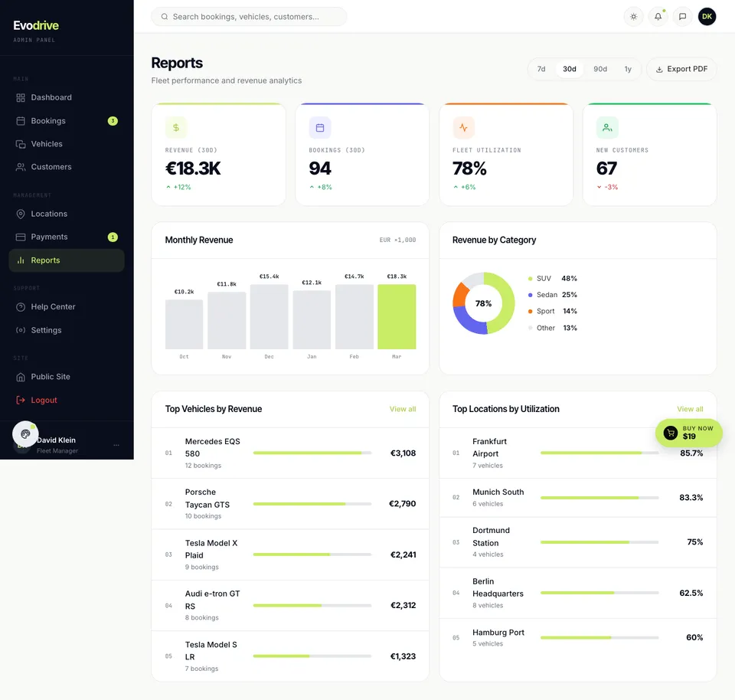Select the 7d time range
This screenshot has height=700, width=735.
pyautogui.click(x=541, y=69)
